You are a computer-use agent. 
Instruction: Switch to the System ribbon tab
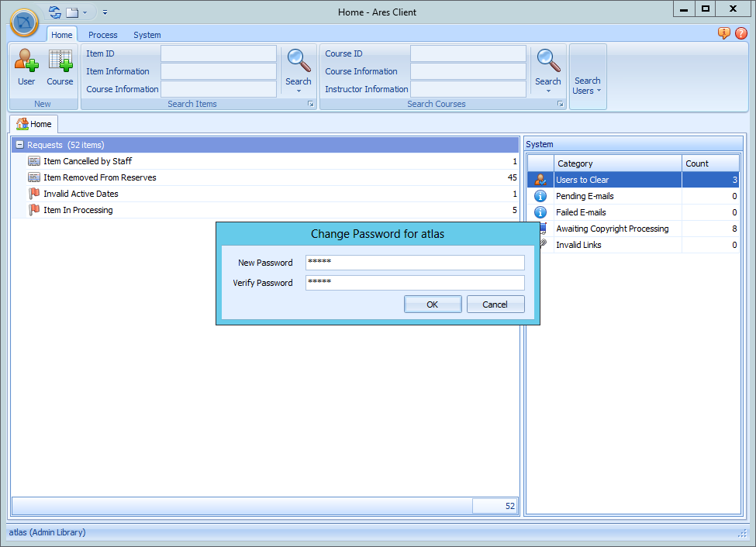pos(147,34)
